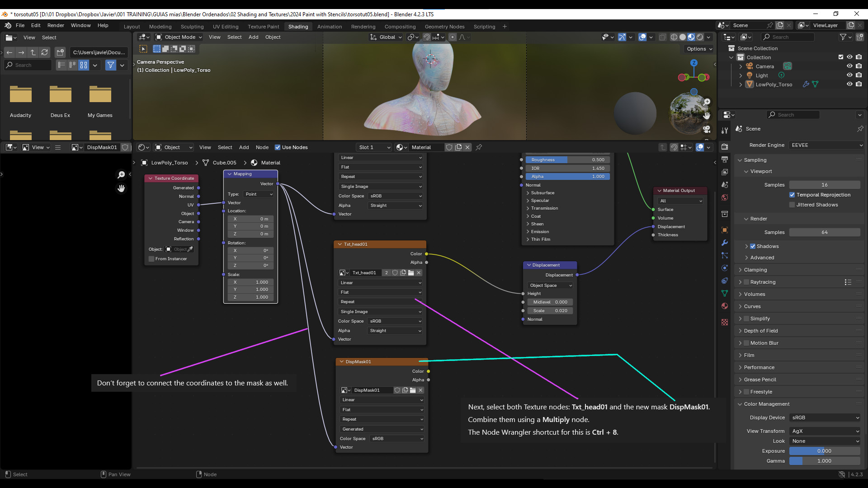
Task: Open the View Transform AgX dropdown
Action: point(825,431)
